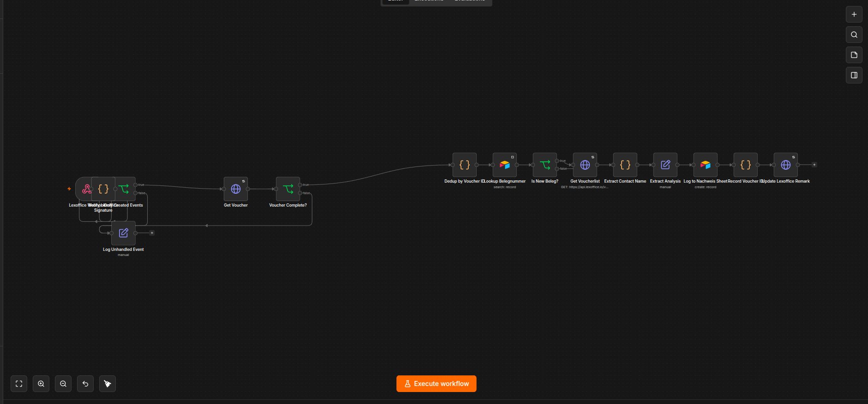
Task: Select the Voucher Complete? condition node
Action: pyautogui.click(x=288, y=189)
